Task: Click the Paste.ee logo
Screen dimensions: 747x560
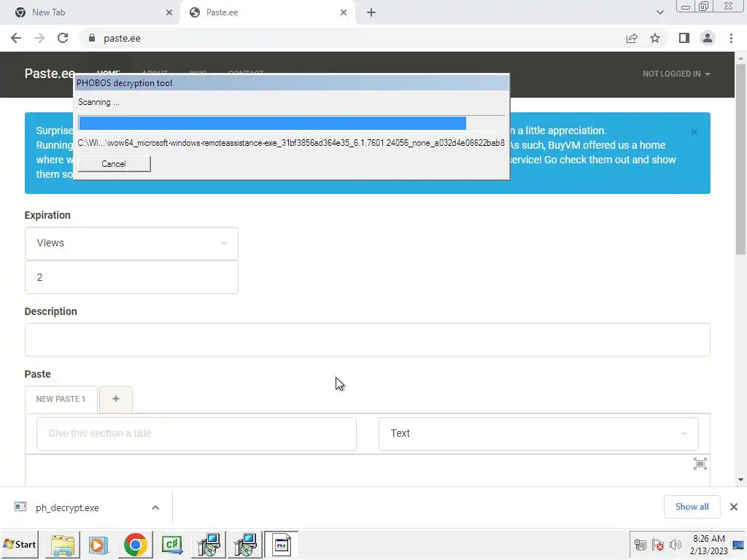Action: (x=50, y=74)
